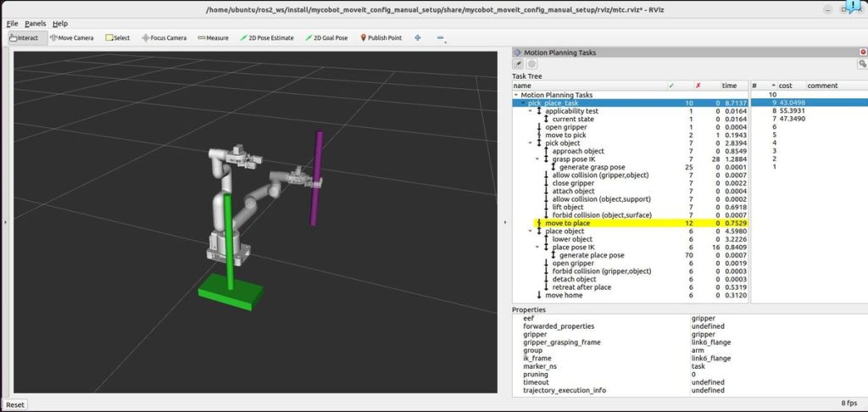Collapse the Motion Planning Tasks root node
The width and height of the screenshot is (868, 412).
tap(516, 95)
